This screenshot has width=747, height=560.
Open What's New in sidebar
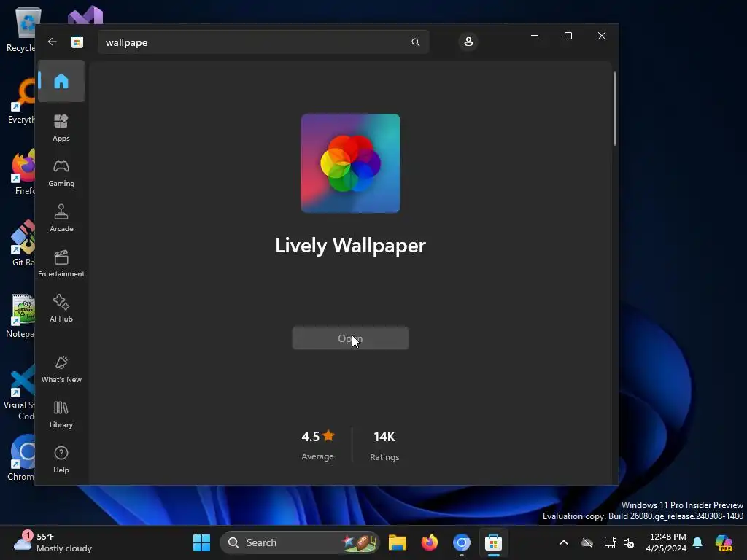pos(61,369)
